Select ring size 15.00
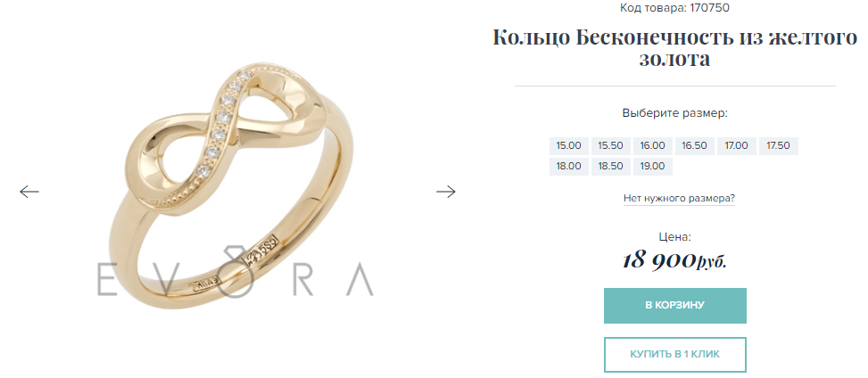Image resolution: width=868 pixels, height=378 pixels. 569,146
